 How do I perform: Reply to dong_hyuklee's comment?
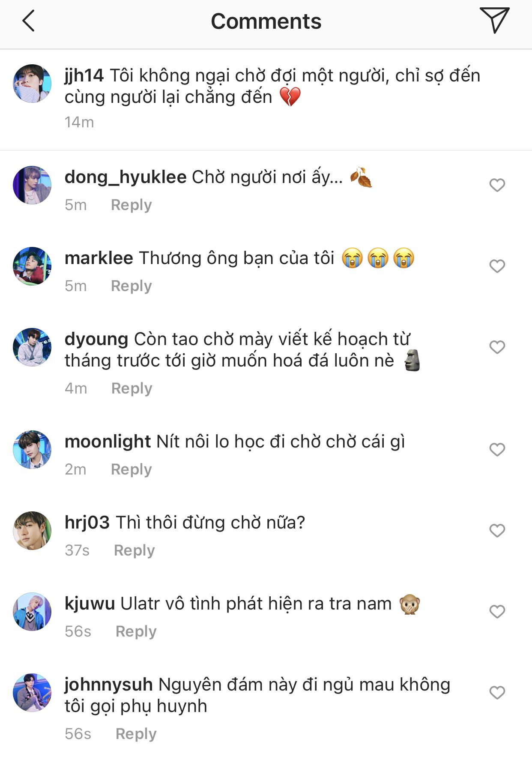(x=131, y=205)
